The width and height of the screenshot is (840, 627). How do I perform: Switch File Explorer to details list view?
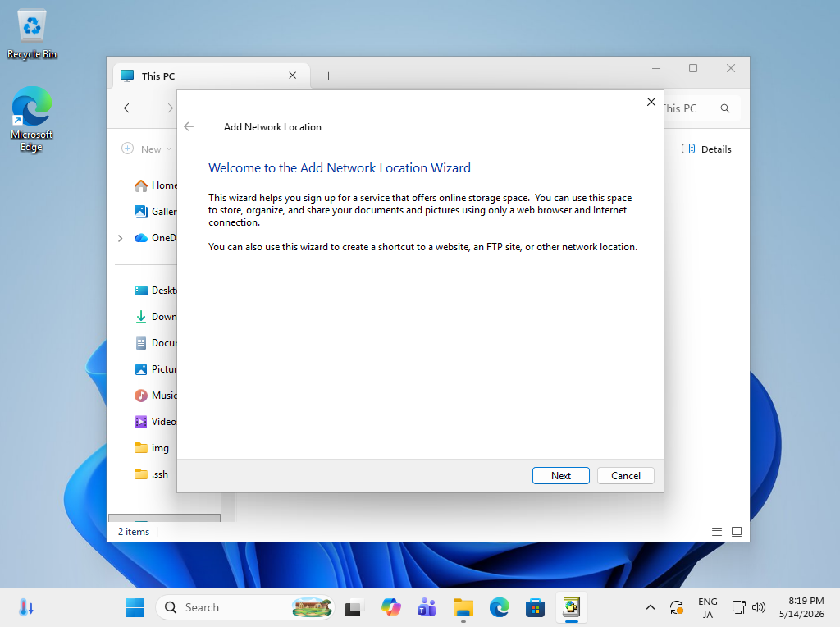coord(717,532)
